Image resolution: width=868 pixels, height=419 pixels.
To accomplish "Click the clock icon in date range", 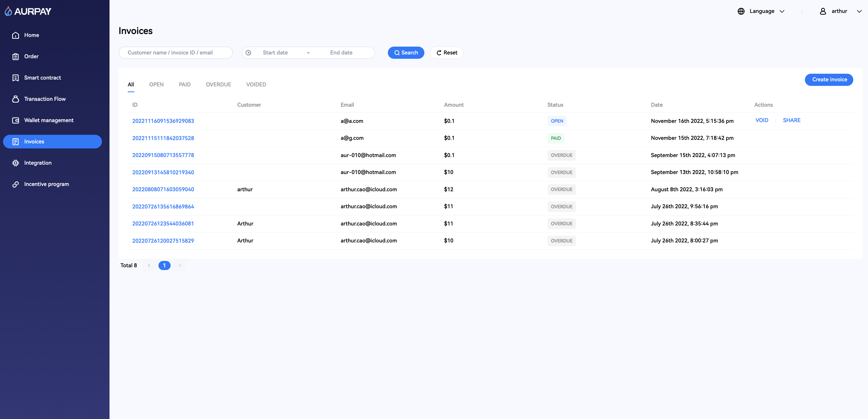I will [248, 53].
